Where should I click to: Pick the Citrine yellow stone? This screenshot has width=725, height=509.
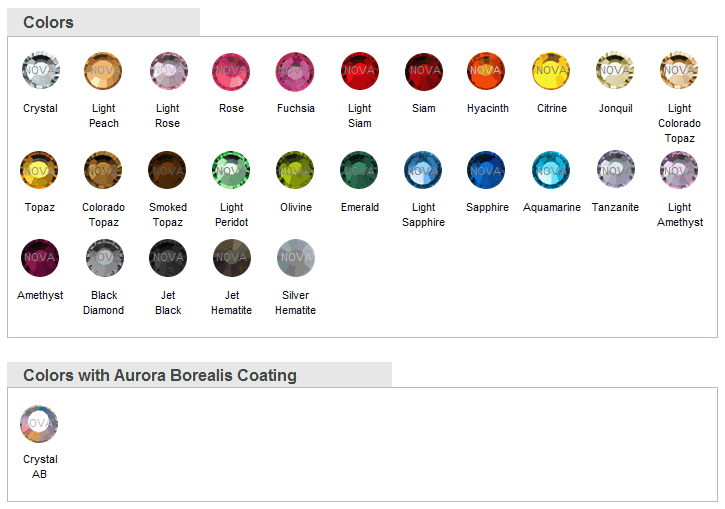(551, 71)
